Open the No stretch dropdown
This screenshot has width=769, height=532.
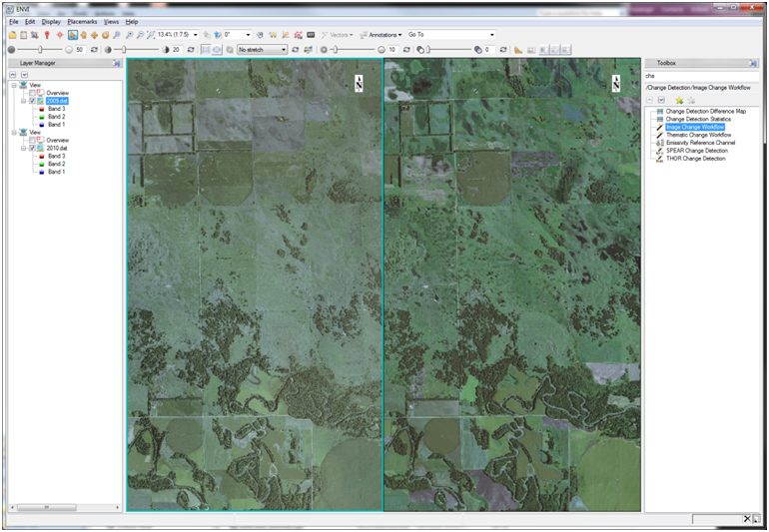(x=283, y=49)
